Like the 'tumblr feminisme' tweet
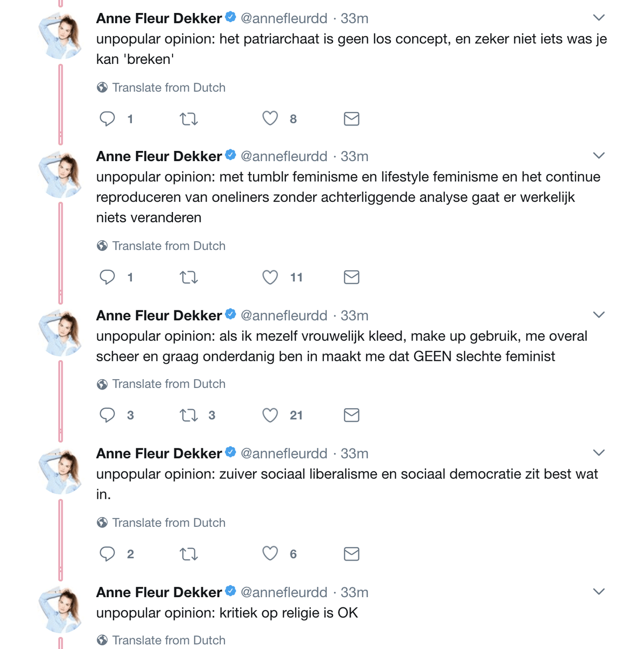644x649 pixels. 270,277
